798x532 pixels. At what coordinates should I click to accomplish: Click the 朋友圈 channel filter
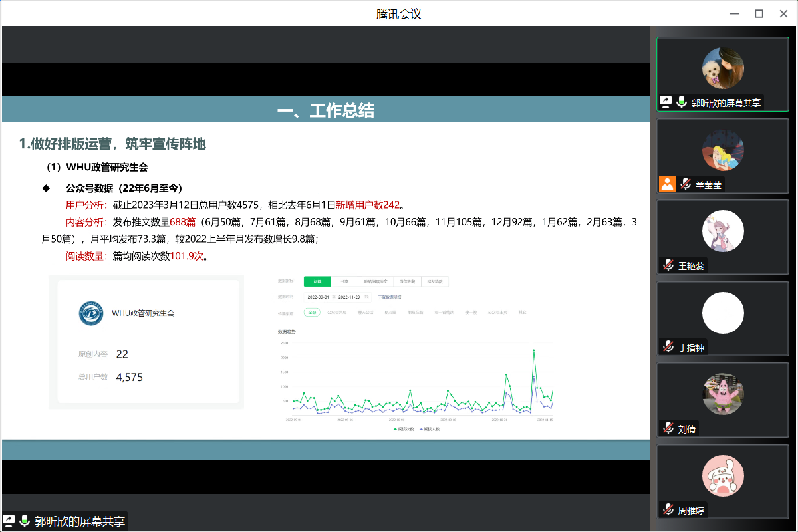[x=390, y=312]
